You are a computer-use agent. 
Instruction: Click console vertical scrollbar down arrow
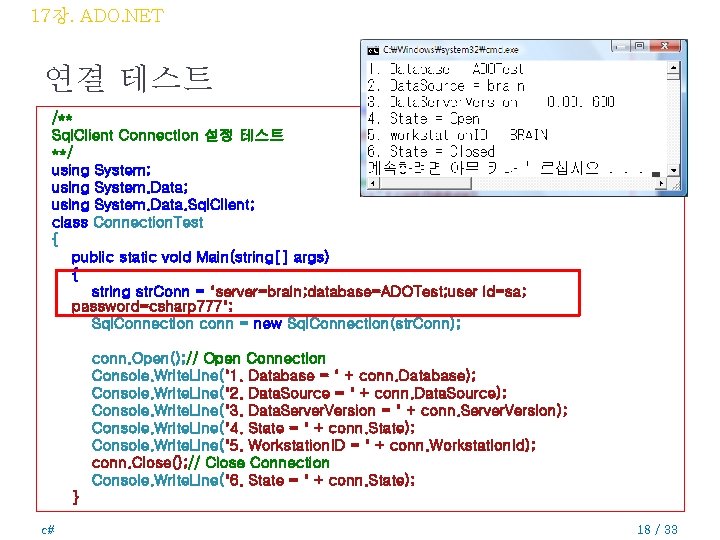click(673, 170)
